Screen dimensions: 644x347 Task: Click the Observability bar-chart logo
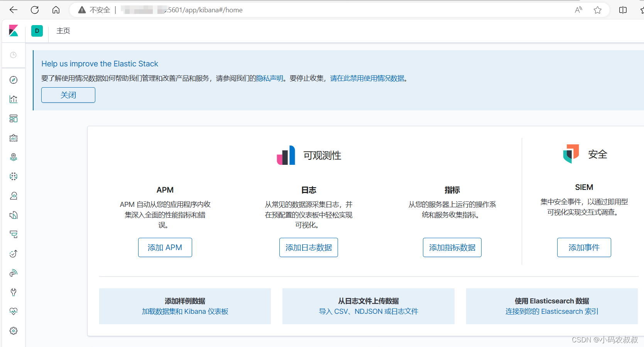[x=286, y=155]
